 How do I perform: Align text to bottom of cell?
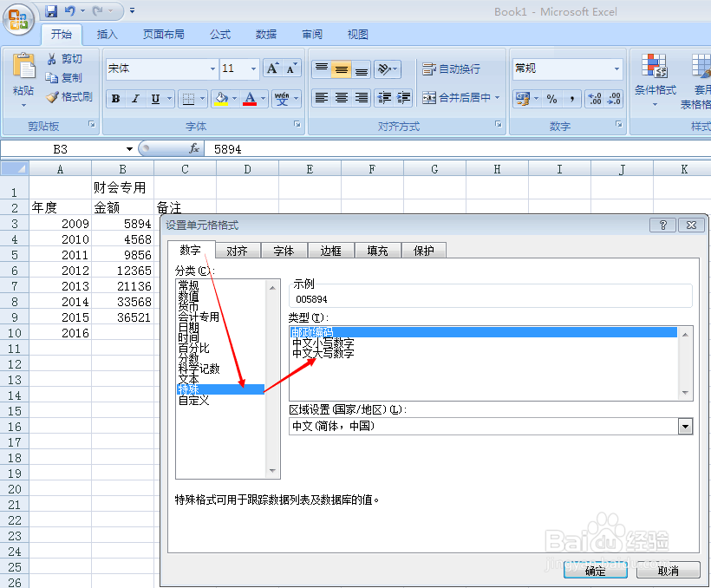pos(362,69)
